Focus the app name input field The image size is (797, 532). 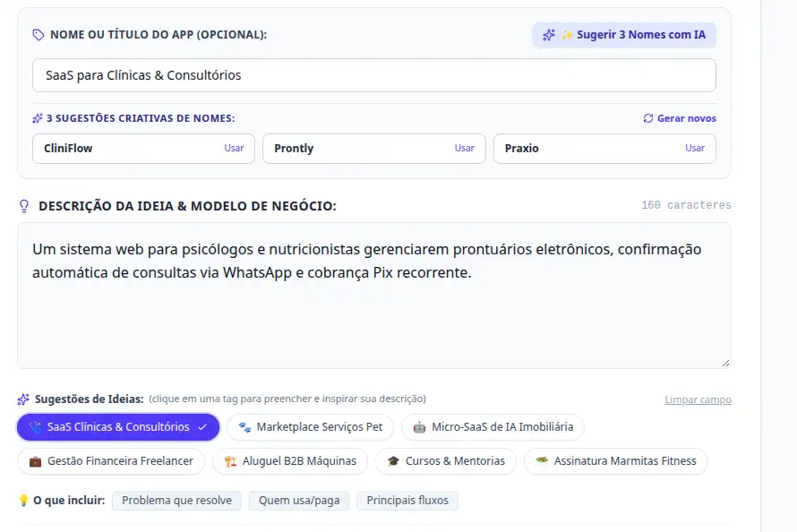pos(374,75)
